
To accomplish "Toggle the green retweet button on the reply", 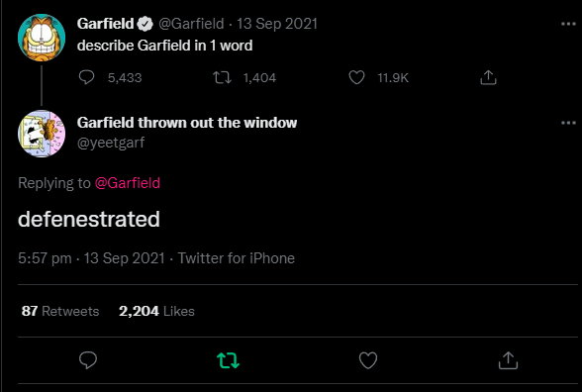I will (228, 360).
